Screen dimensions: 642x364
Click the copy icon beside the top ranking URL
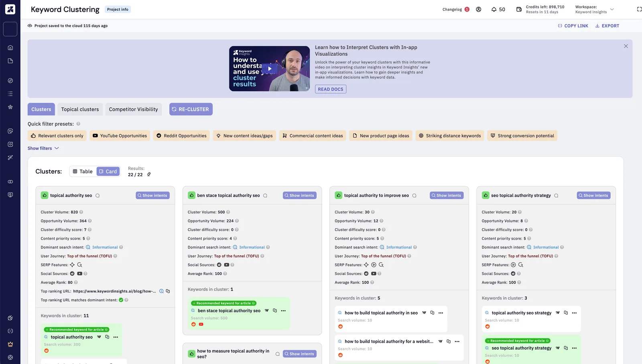click(168, 291)
